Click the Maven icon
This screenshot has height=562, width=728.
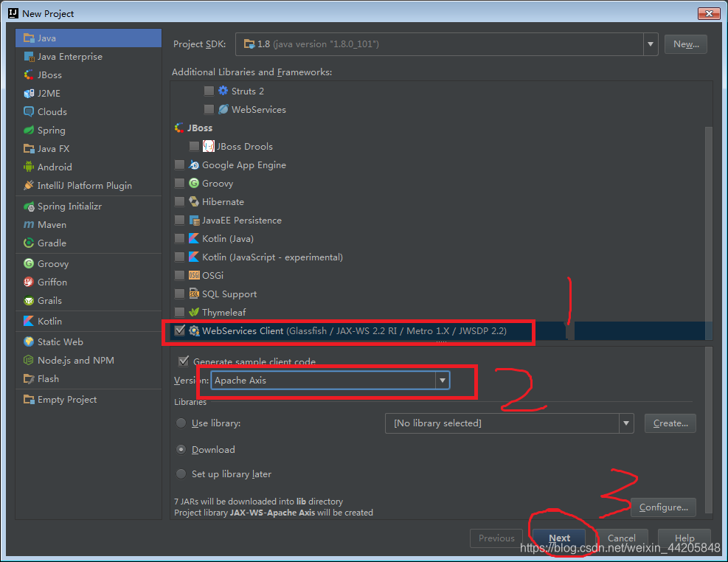(29, 225)
